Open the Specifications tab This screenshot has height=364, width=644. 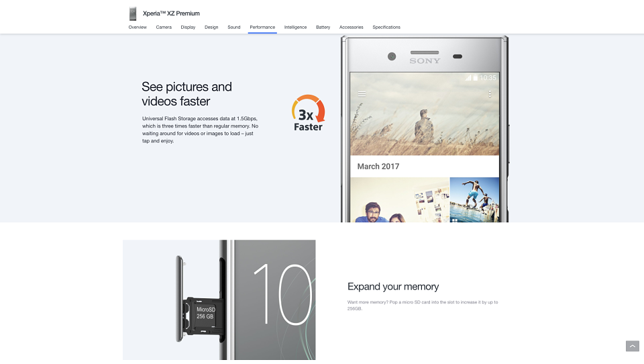[386, 27]
